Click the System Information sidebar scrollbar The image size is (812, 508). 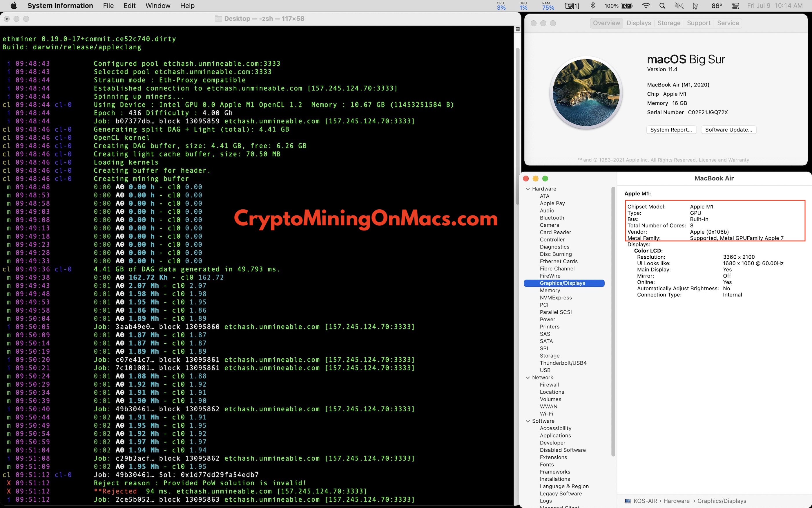tap(613, 322)
